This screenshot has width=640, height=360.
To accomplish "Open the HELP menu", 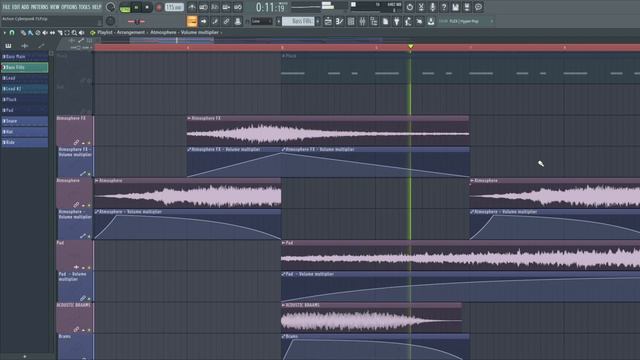I will click(97, 7).
